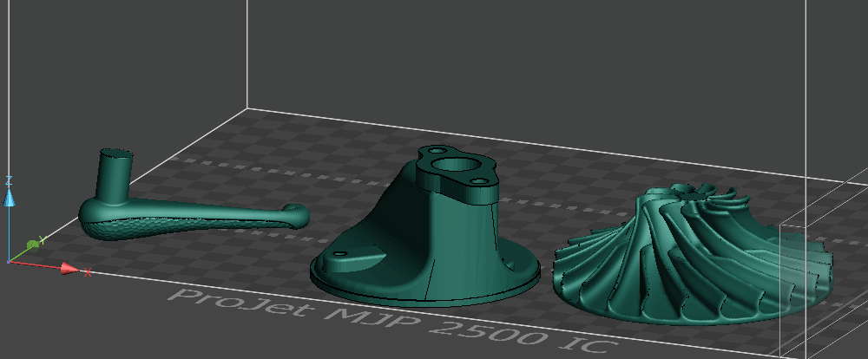Click the green Y axis marker
This screenshot has width=868, height=359.
coord(33,244)
